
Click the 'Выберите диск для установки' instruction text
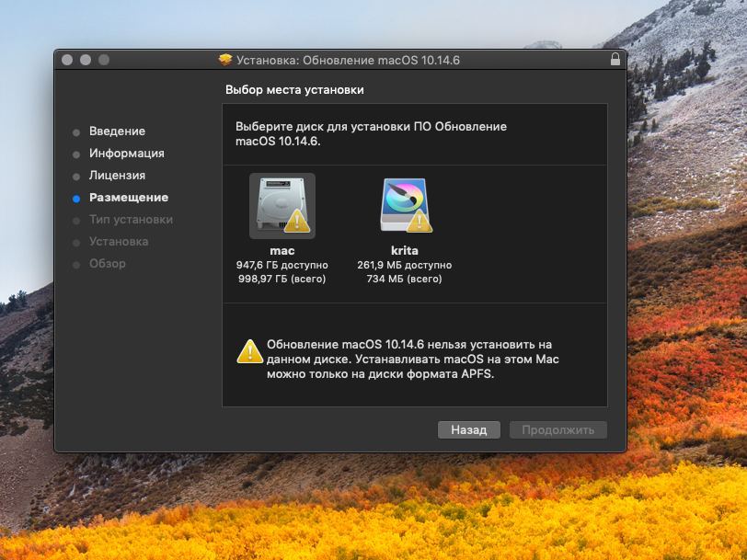371,134
